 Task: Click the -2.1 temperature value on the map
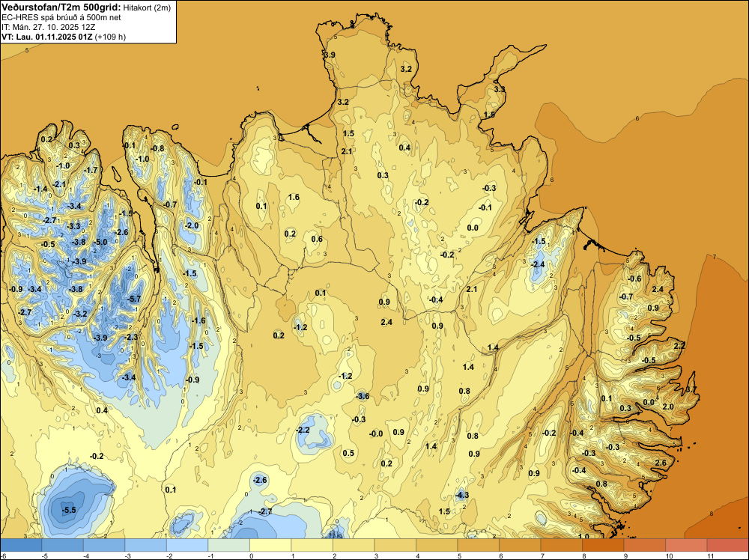(60, 184)
